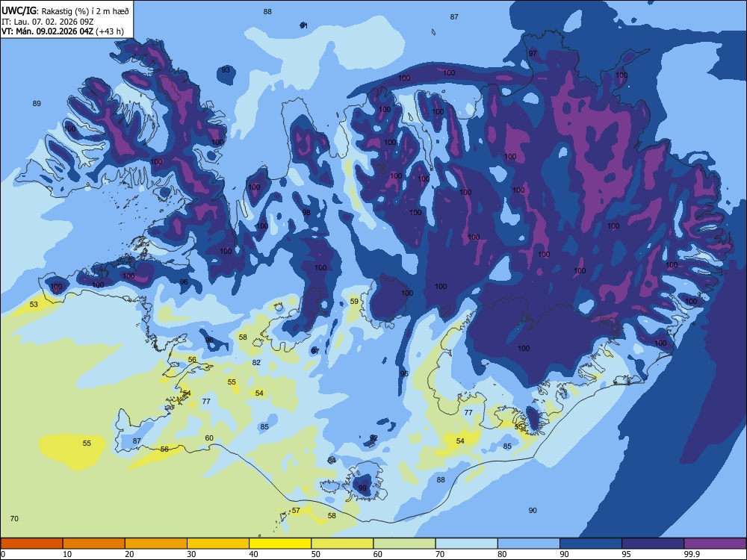Click the title text 'Rakastig (%) í 2 m hæð'
Viewport: 747px width, 560px height.
coord(85,10)
